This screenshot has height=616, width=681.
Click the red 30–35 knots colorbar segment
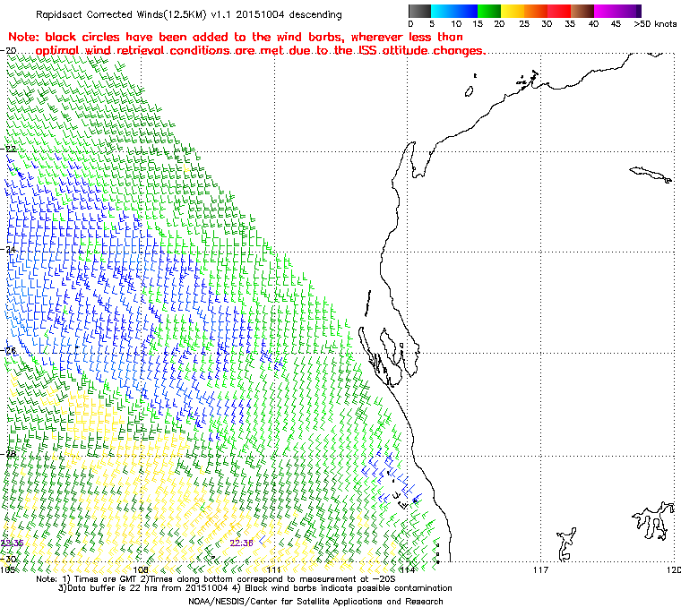[x=559, y=11]
